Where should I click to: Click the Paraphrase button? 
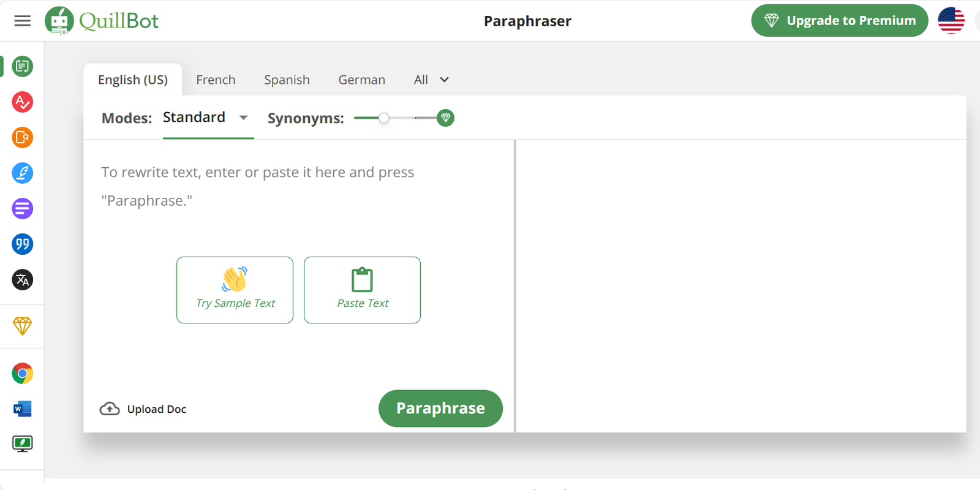(440, 408)
